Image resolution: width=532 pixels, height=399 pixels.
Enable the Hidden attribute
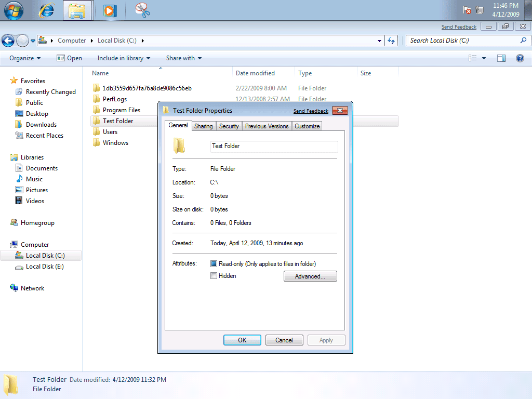point(214,276)
